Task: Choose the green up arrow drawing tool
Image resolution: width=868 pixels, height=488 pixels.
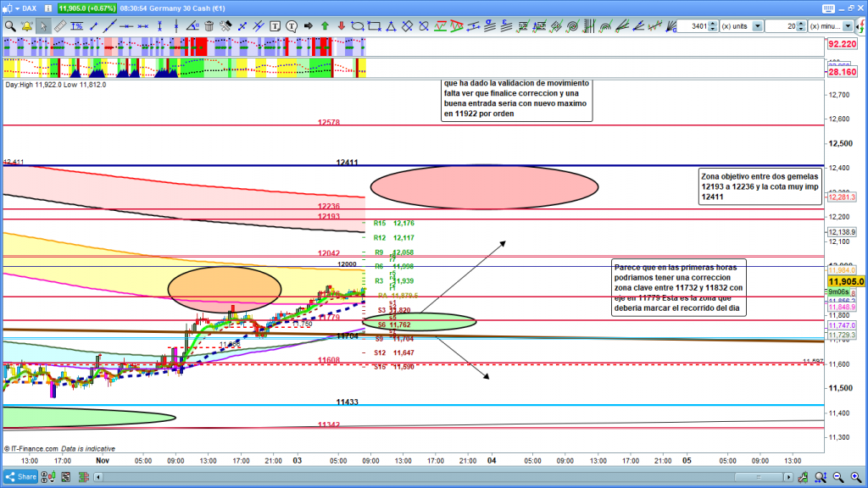Action: 324,26
